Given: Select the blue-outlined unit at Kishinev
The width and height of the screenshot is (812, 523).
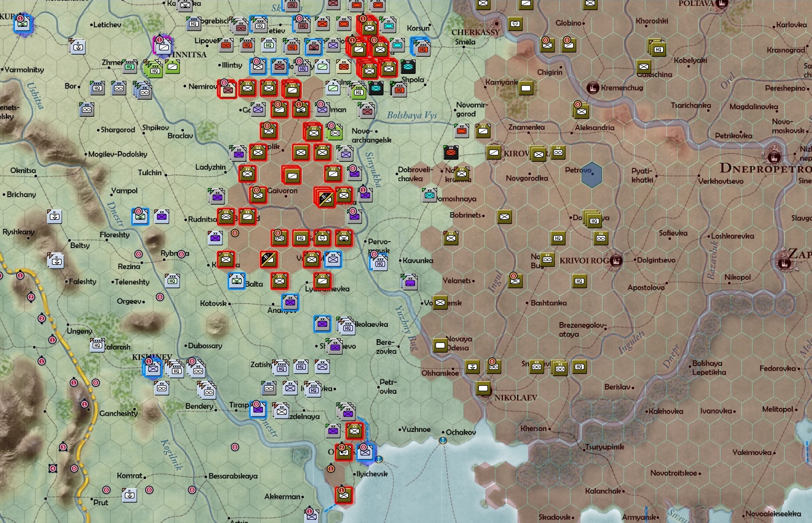Looking at the screenshot, I should [x=153, y=368].
